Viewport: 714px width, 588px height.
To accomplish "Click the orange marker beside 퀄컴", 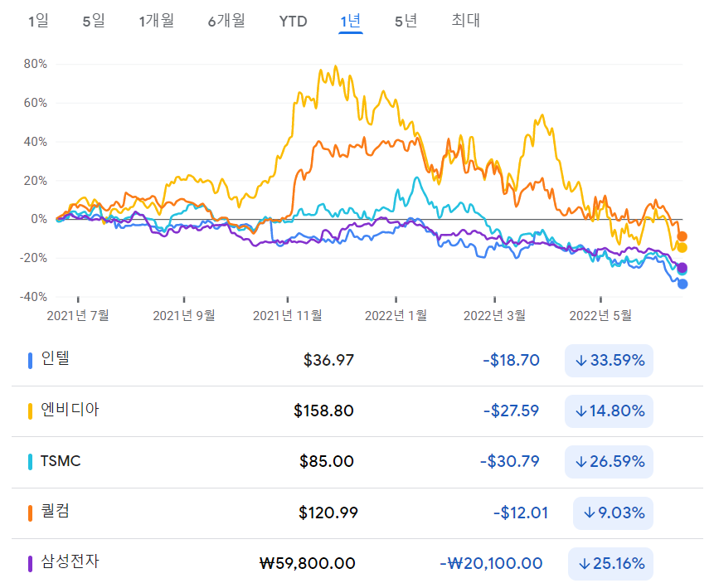I will 30,513.
